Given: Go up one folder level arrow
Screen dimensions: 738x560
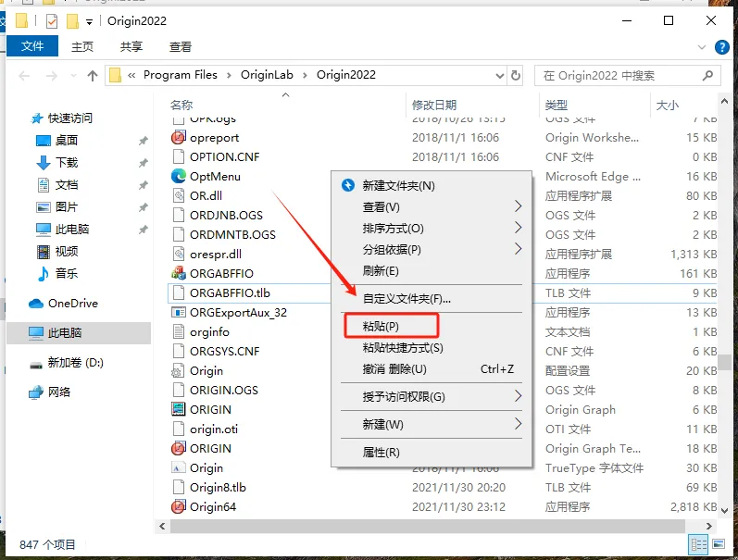Looking at the screenshot, I should tap(93, 75).
